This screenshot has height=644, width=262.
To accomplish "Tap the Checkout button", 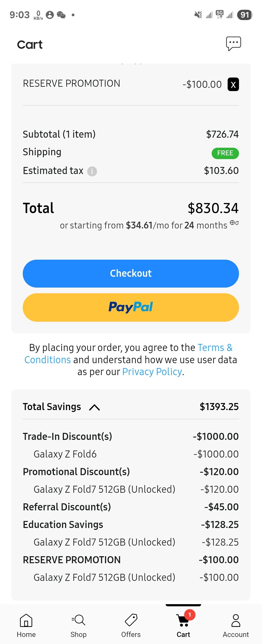I will pos(131,273).
